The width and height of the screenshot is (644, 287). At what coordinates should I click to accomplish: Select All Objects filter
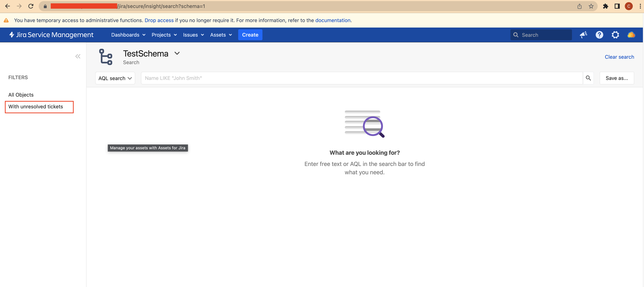coord(21,95)
